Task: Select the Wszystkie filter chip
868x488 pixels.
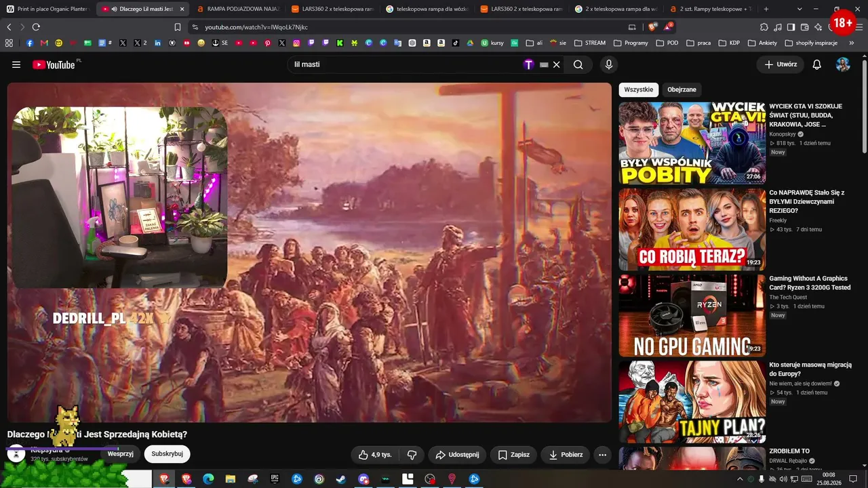Action: 639,89
